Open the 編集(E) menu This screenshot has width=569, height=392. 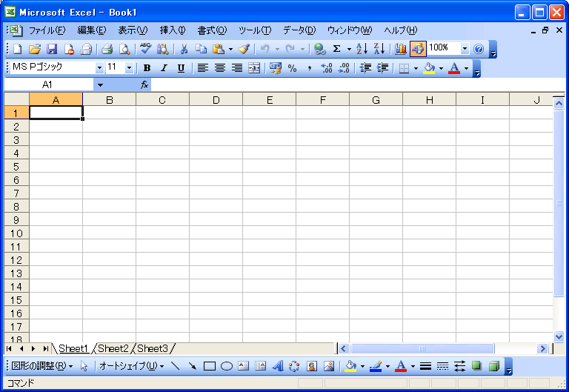91,30
